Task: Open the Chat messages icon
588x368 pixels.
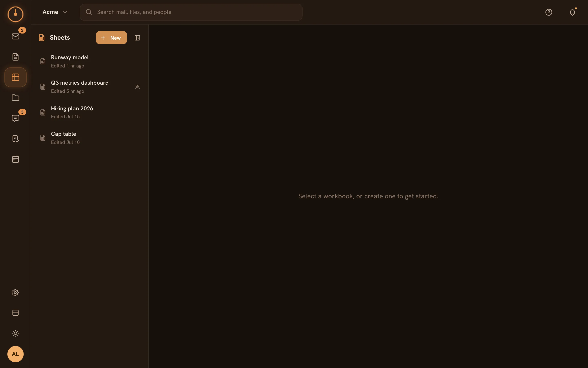Action: pyautogui.click(x=15, y=118)
